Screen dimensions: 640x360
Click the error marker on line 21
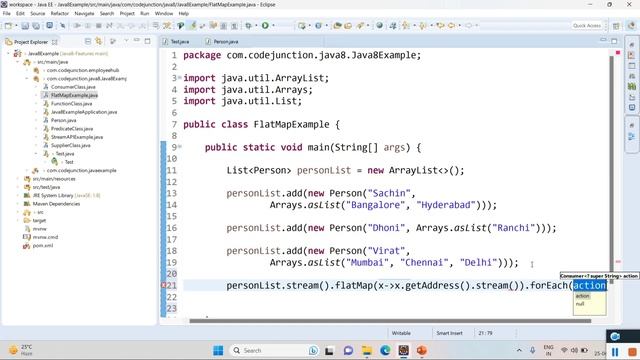point(163,285)
